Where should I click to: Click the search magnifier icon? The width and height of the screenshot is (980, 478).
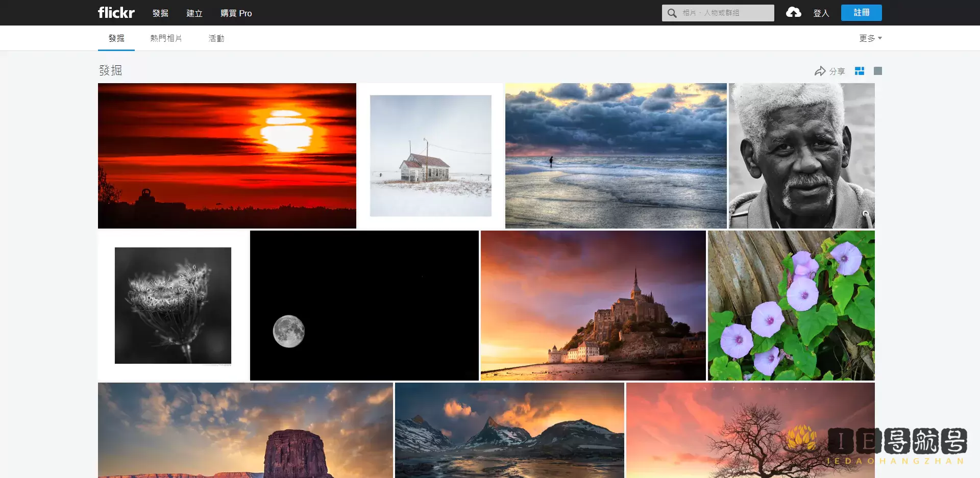tap(671, 13)
